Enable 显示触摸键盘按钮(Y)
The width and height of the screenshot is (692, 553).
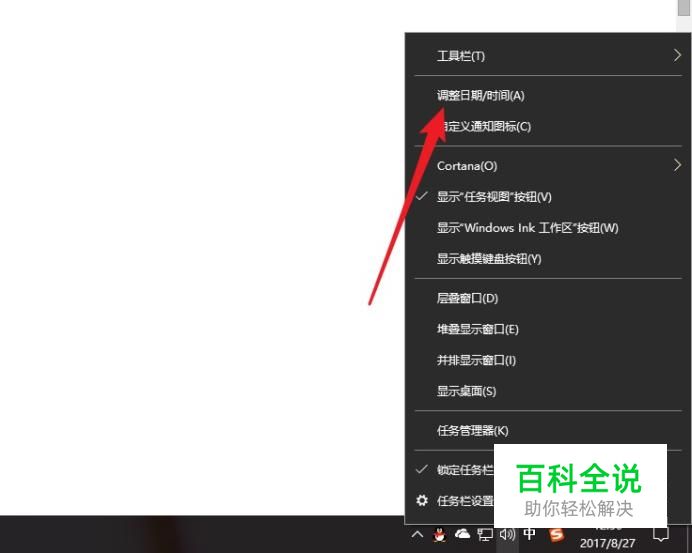(549, 259)
